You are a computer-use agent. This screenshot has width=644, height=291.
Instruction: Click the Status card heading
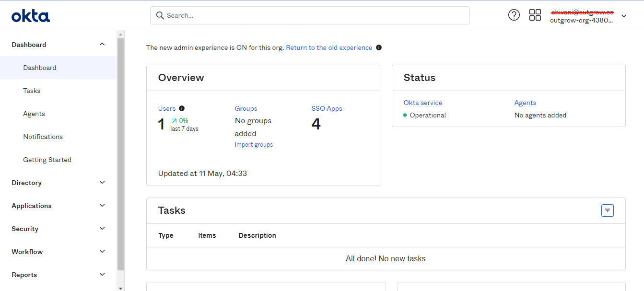pyautogui.click(x=420, y=78)
